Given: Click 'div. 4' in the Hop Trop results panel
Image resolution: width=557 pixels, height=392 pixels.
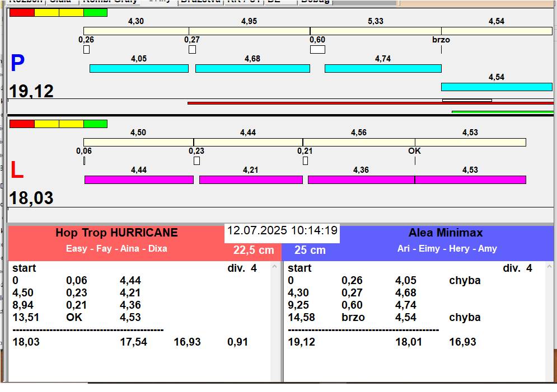Looking at the screenshot, I should coord(242,268).
